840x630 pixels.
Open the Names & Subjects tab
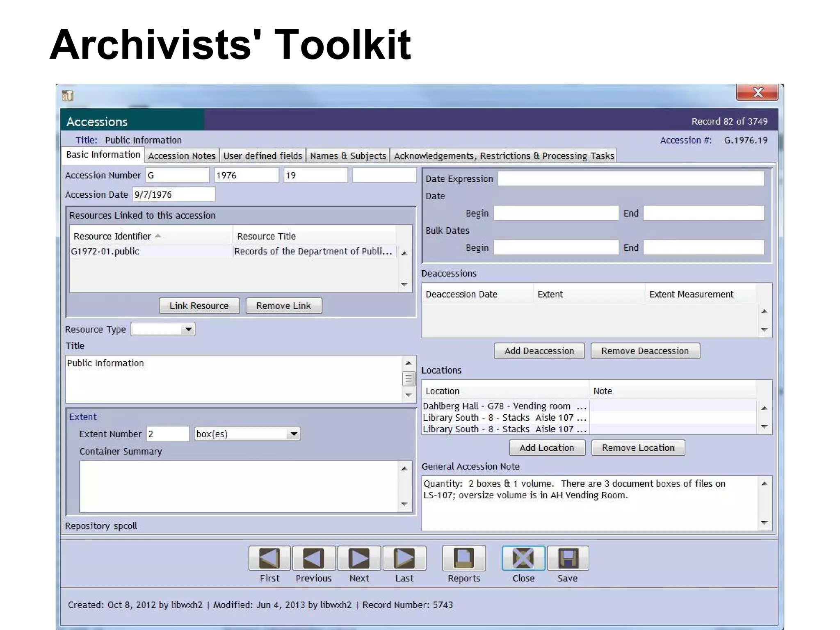pos(348,156)
